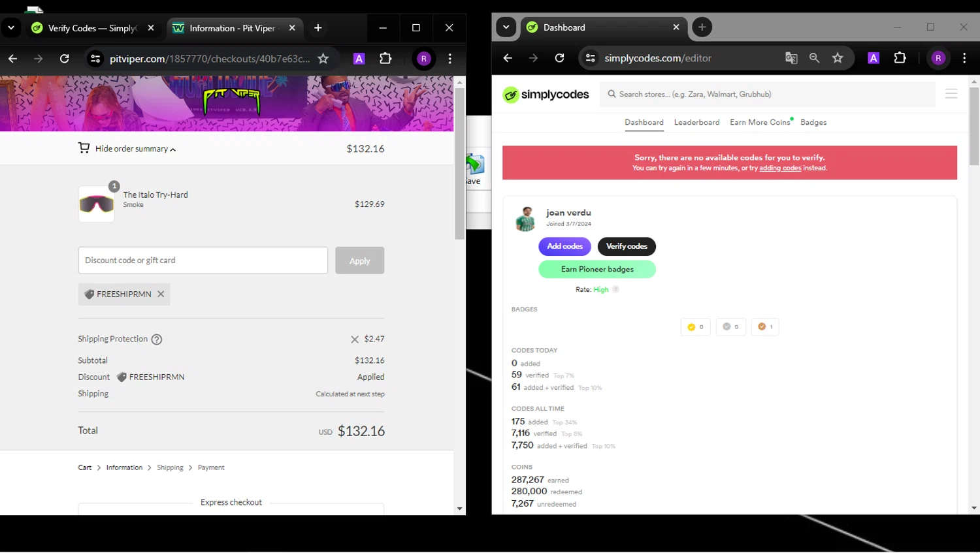Reload the SimplyCodes dashboard page
The width and height of the screenshot is (980, 553).
click(559, 58)
